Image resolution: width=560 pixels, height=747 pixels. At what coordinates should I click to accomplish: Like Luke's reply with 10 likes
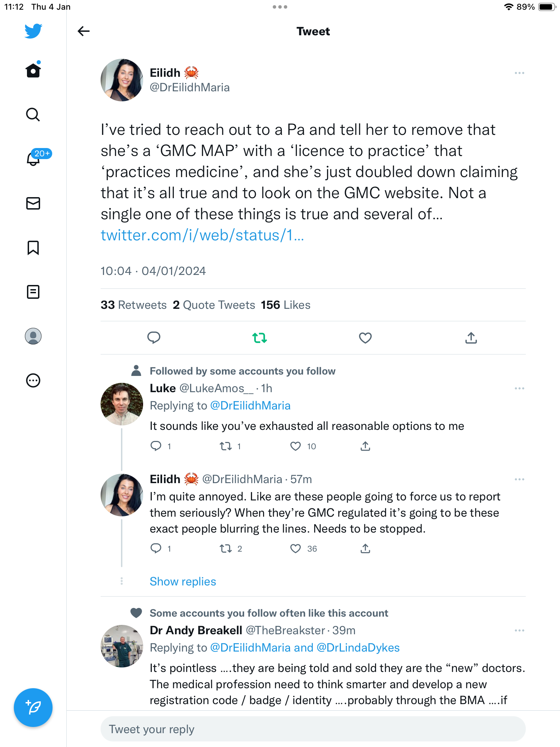pyautogui.click(x=296, y=446)
